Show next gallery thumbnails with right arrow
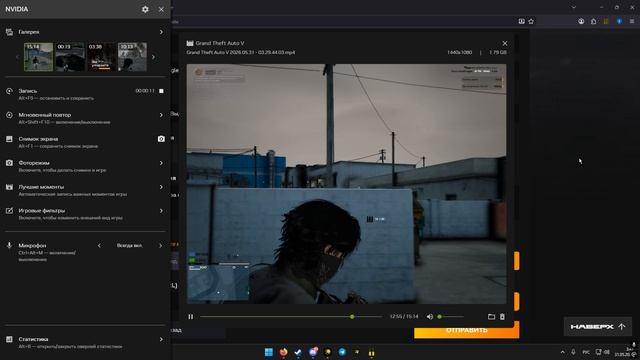The image size is (640, 360). click(153, 57)
